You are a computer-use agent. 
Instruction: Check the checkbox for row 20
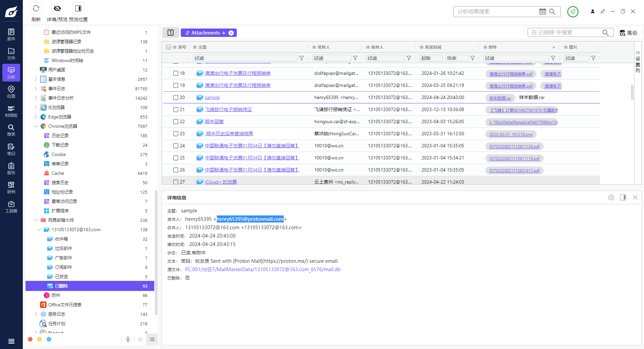(175, 98)
